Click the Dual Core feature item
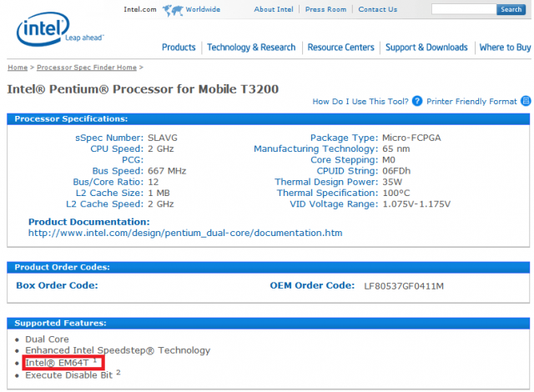This screenshot has height=392, width=534. point(47,339)
